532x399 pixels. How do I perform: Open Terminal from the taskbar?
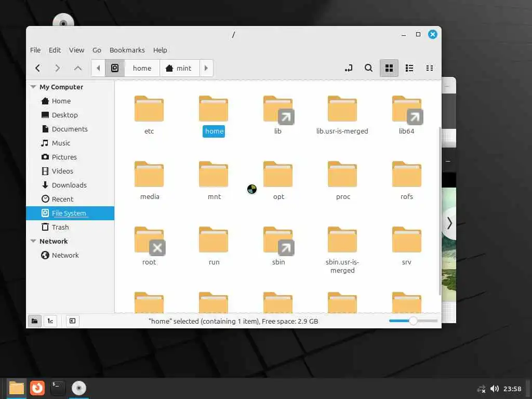pos(58,388)
